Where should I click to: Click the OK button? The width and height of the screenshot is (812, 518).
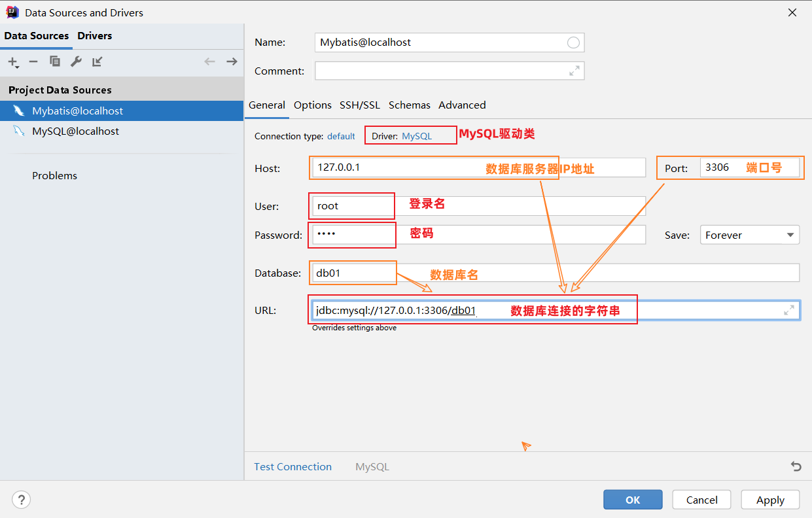click(x=633, y=500)
